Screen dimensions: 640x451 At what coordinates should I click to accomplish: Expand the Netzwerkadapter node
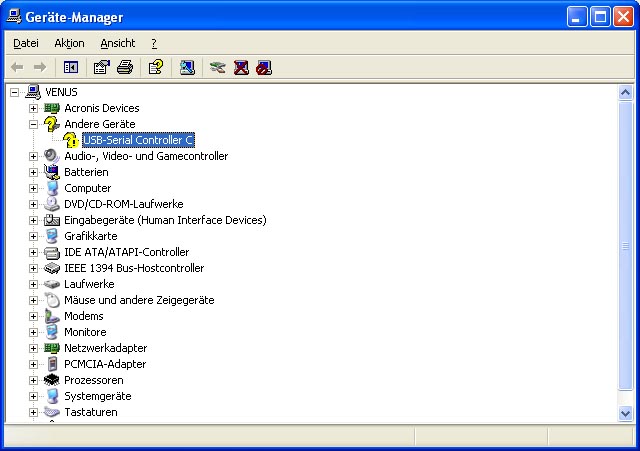33,348
